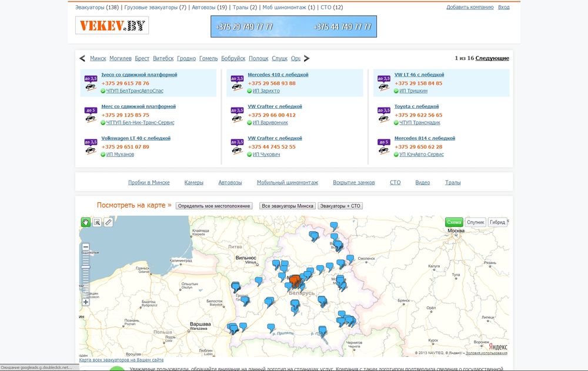The image size is (588, 371).
Task: Select city Могилев
Action: coord(121,58)
